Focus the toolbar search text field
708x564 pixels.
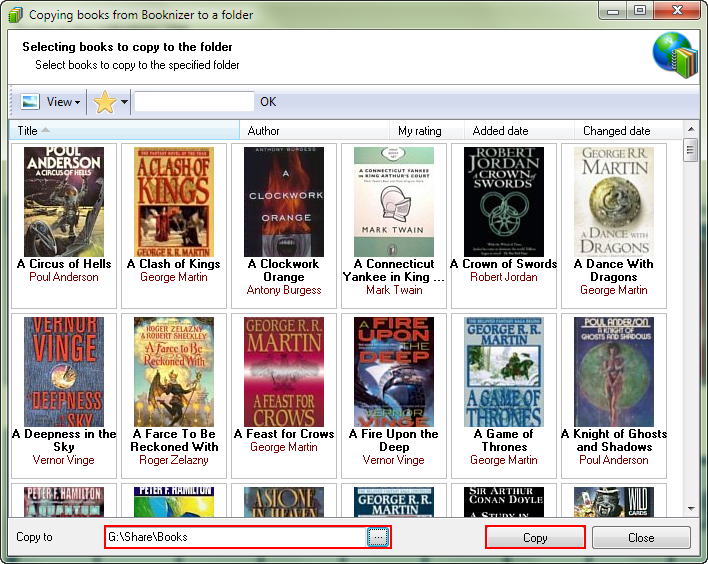(x=194, y=102)
